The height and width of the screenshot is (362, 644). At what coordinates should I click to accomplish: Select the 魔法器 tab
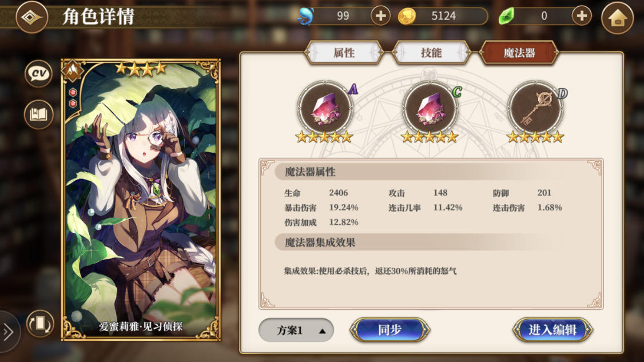tap(519, 53)
